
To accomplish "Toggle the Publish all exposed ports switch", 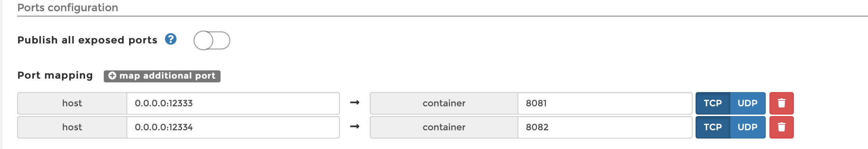I will coord(212,40).
